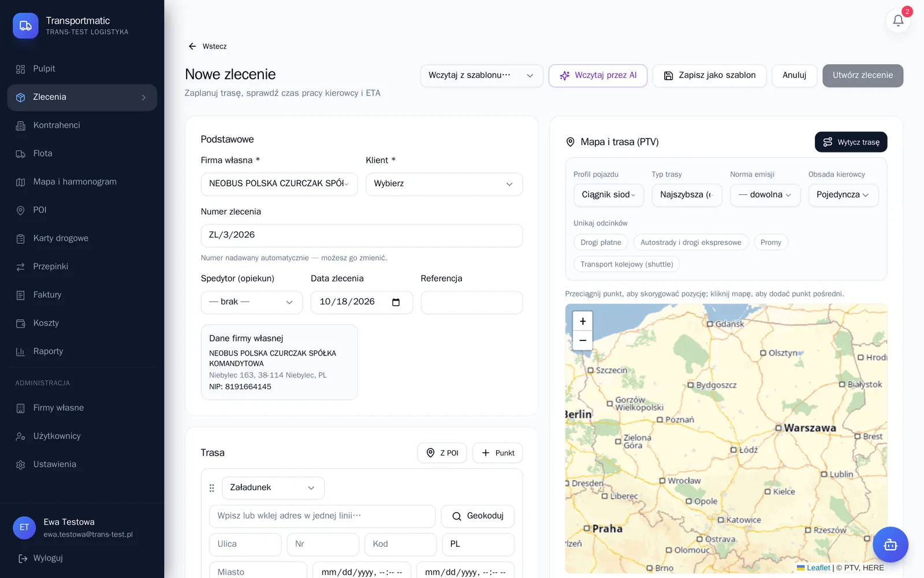Click the back arrow next to Wstecz

(x=192, y=46)
